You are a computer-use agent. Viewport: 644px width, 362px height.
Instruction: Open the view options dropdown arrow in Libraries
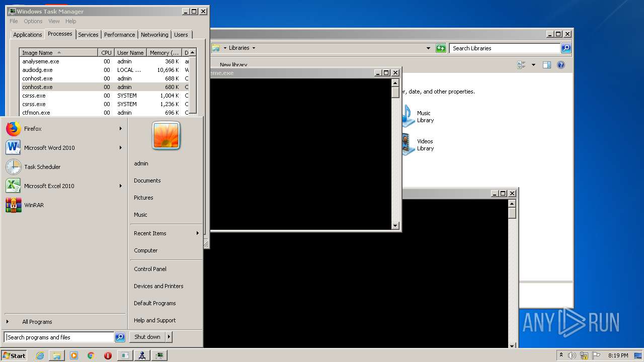[x=533, y=65]
